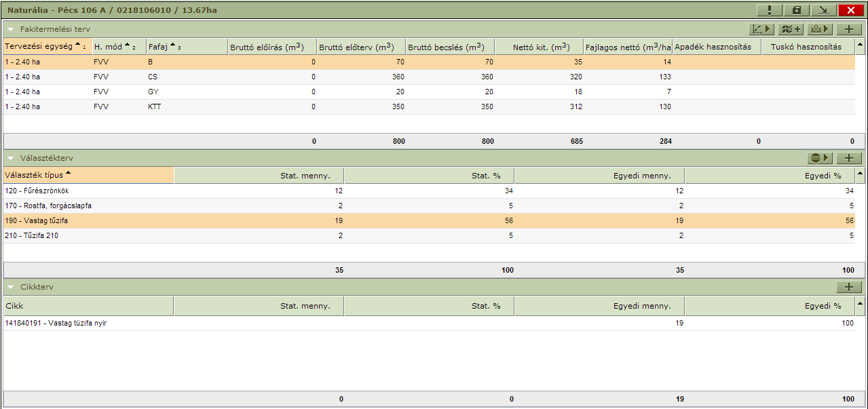This screenshot has width=868, height=409.
Task: Select the row with Fafaj B
Action: coord(429,62)
